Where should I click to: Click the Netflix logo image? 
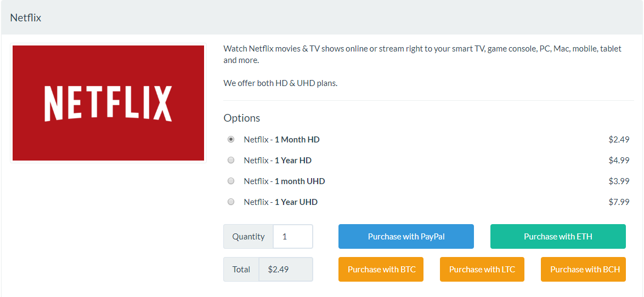tap(108, 103)
